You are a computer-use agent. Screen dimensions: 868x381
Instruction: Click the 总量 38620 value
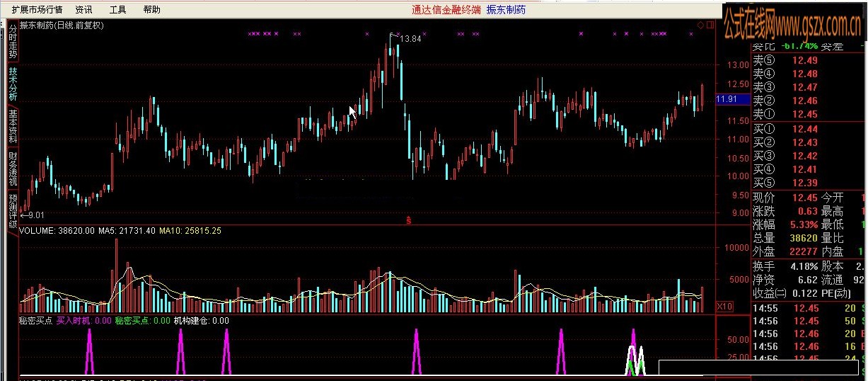[x=802, y=238]
